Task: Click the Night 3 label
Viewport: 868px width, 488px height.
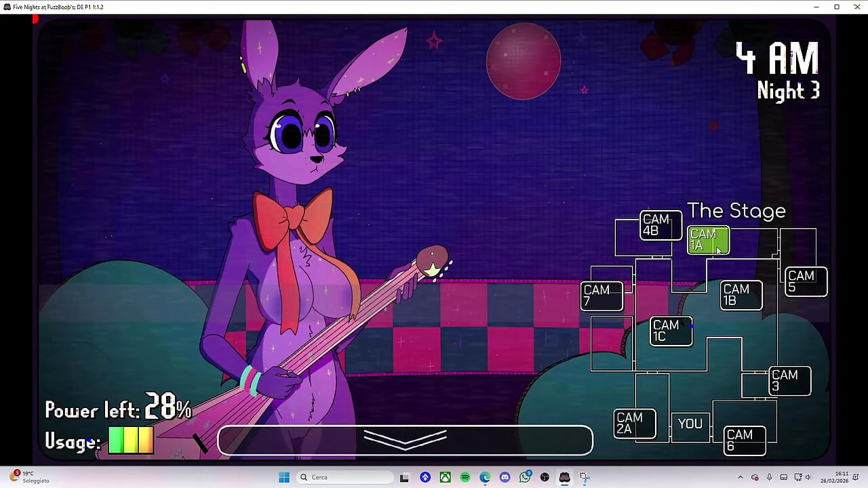Action: point(789,90)
